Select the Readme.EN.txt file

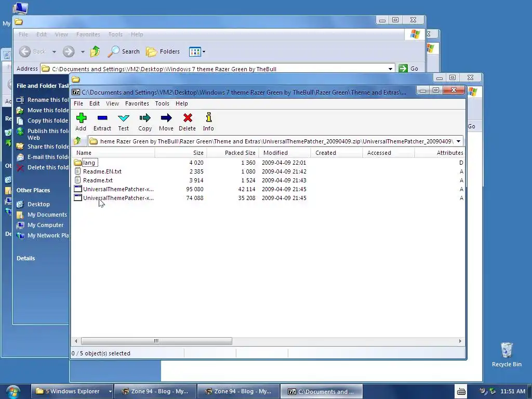[x=98, y=171]
